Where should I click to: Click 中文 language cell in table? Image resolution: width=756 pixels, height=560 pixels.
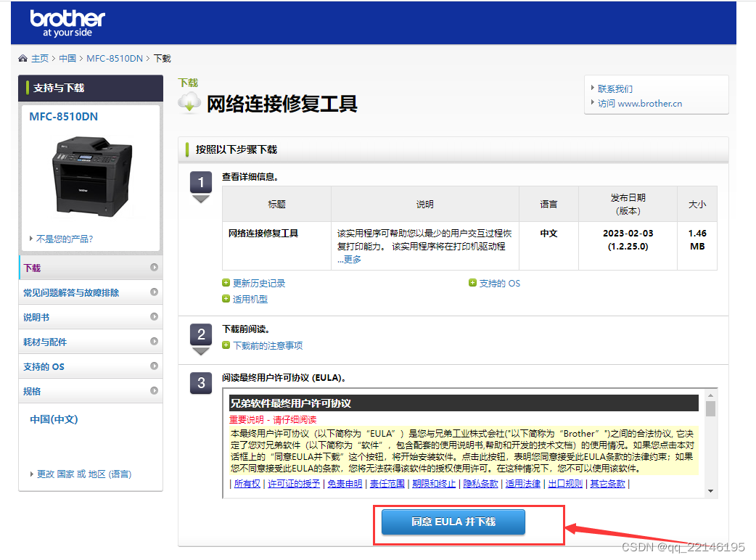548,246
